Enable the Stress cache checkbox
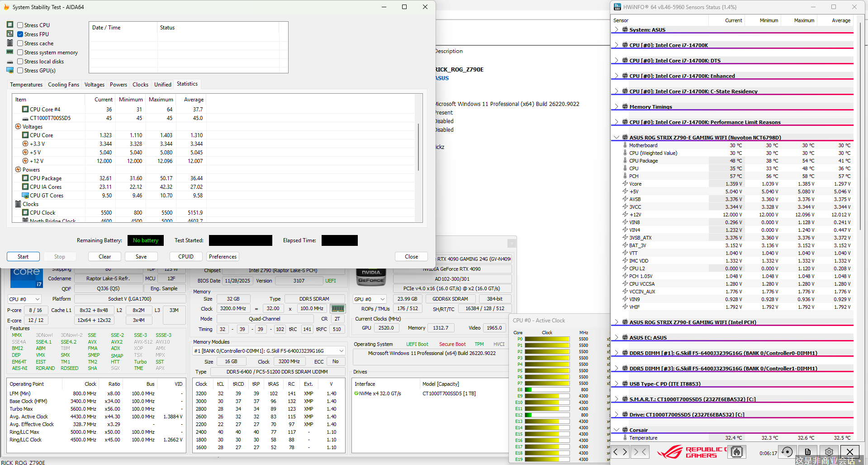868x465 pixels. 20,43
